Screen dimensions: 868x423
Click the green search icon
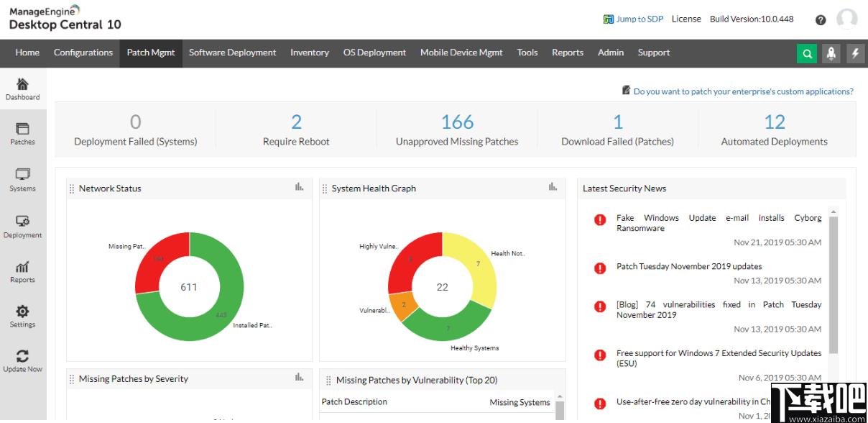click(808, 53)
